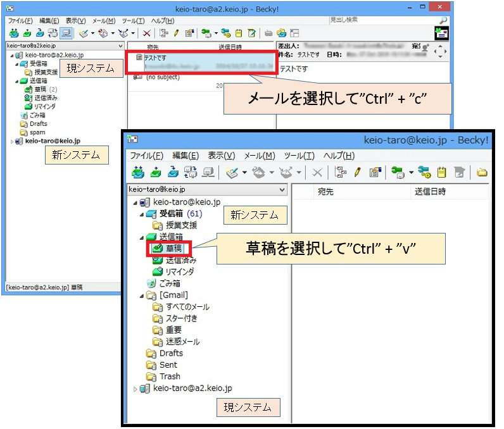The image size is (504, 429).
Task: Click the 送信済み sent folder icon in front window
Action: click(x=157, y=260)
